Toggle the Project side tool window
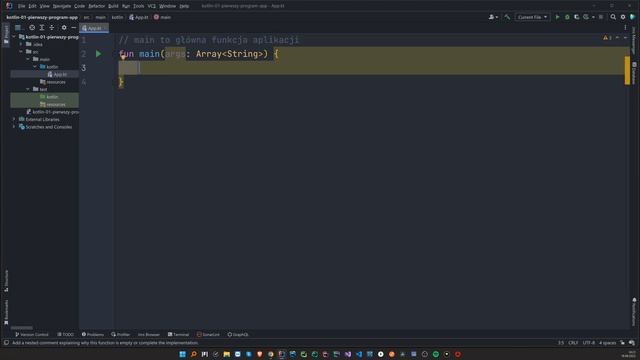 6,34
